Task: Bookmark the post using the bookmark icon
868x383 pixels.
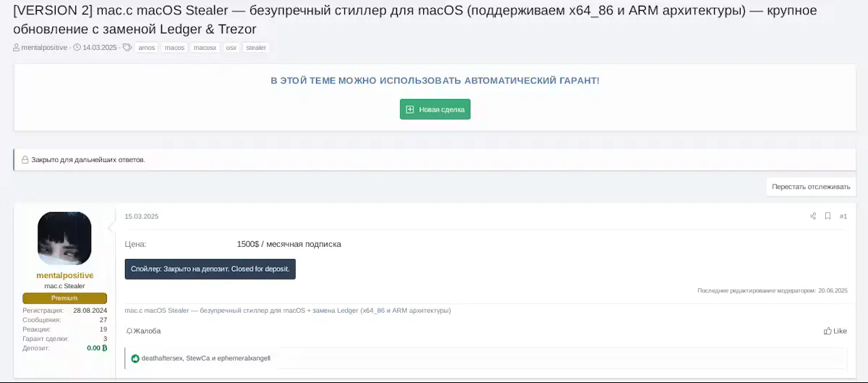Action: point(827,216)
